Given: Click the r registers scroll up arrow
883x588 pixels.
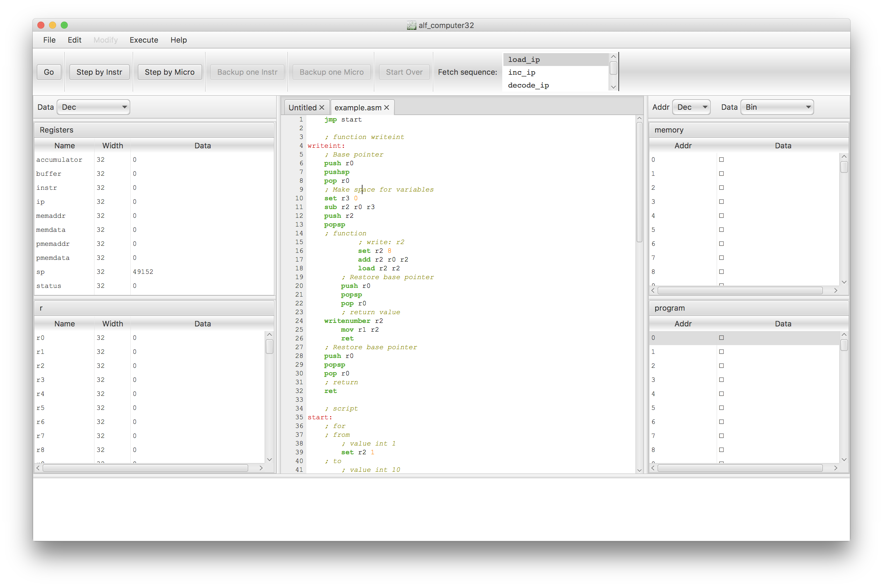Looking at the screenshot, I should pyautogui.click(x=269, y=335).
